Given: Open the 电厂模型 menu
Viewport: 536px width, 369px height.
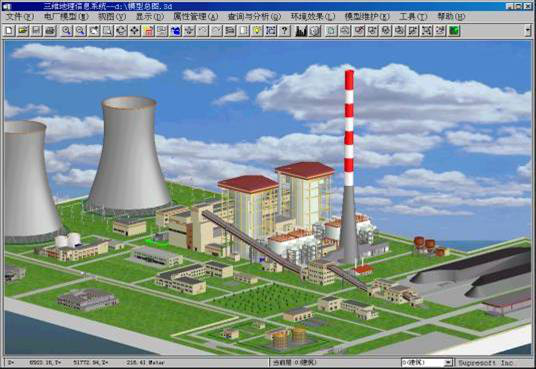Looking at the screenshot, I should click(x=66, y=16).
